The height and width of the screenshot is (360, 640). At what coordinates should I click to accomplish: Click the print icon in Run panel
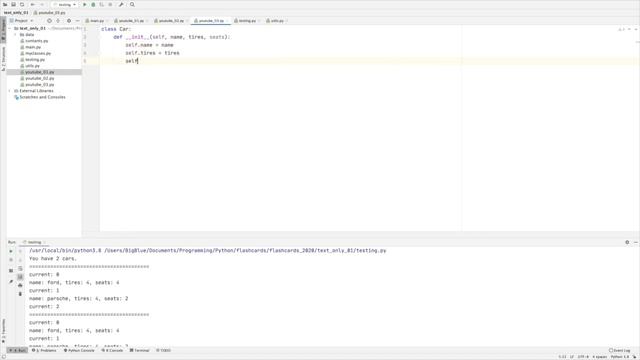[20, 285]
